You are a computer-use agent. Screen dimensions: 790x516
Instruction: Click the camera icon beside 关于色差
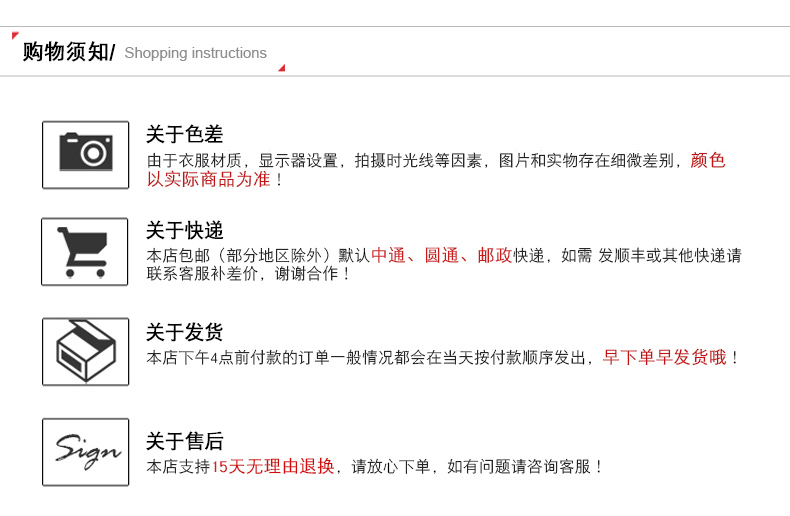coord(85,154)
